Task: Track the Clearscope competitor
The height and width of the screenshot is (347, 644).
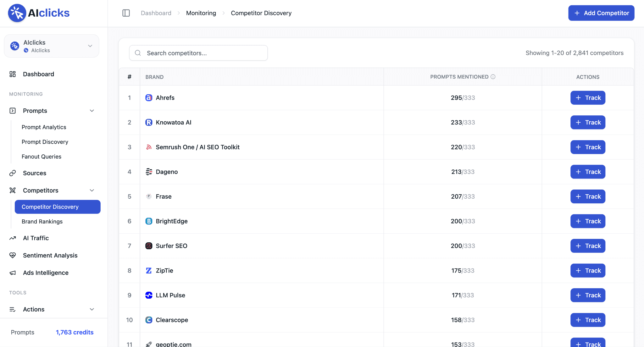Action: tap(588, 320)
